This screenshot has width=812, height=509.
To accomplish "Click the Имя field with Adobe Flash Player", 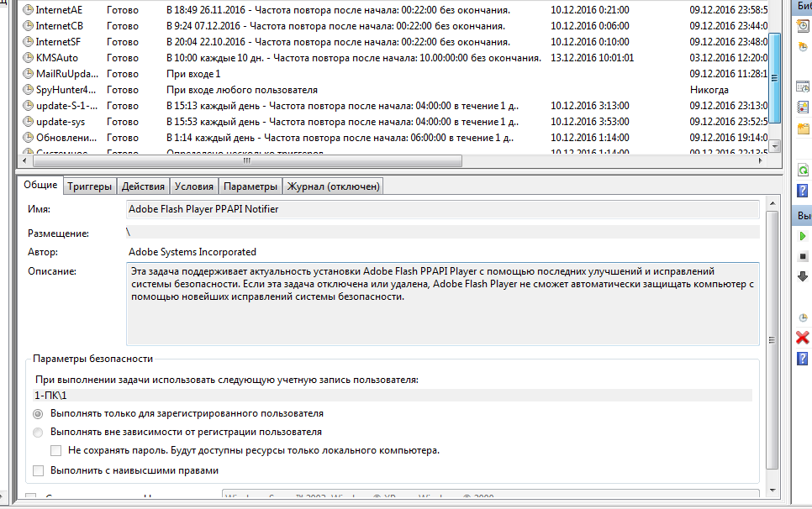I will pyautogui.click(x=442, y=209).
